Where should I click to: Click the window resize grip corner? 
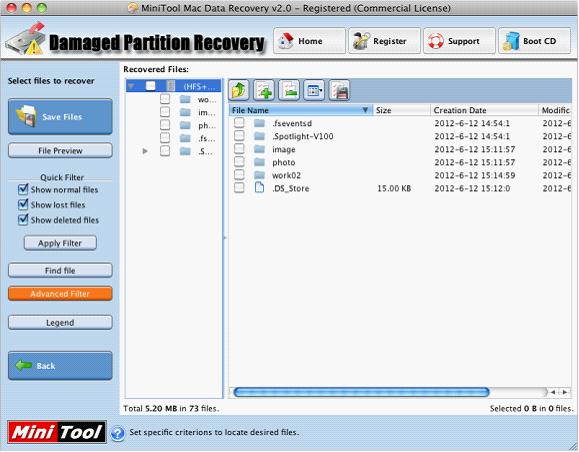click(573, 446)
